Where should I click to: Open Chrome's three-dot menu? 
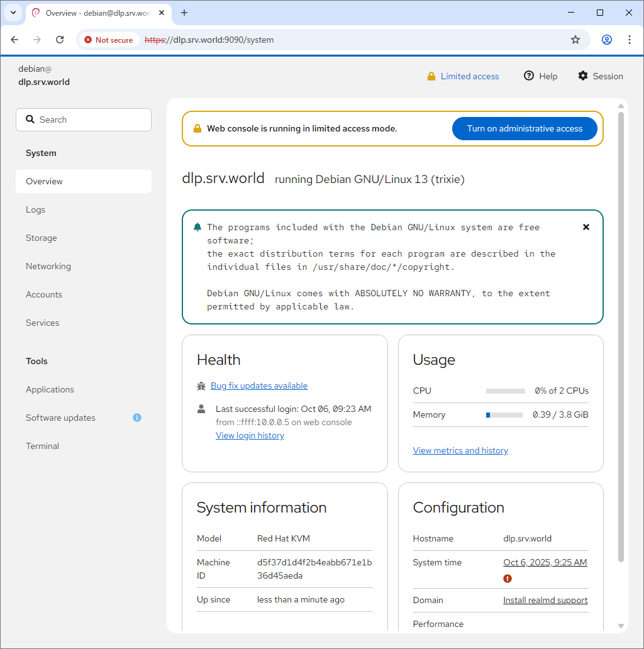pos(630,40)
